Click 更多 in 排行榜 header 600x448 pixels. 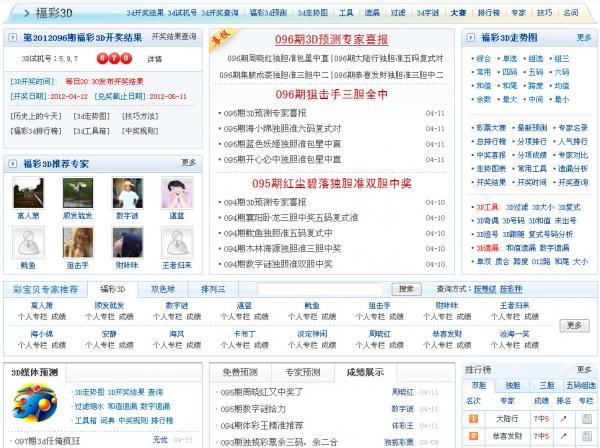(x=584, y=370)
